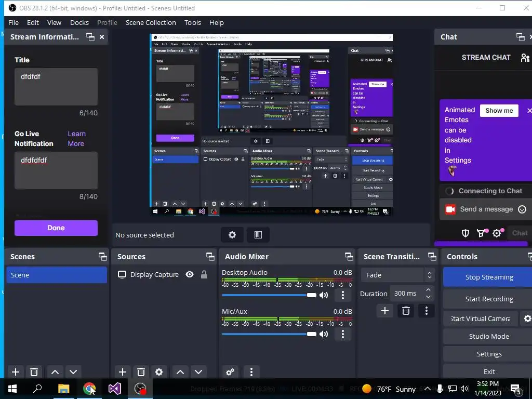Increase transition Duration with up arrow
This screenshot has height=399, width=532.
click(428, 290)
